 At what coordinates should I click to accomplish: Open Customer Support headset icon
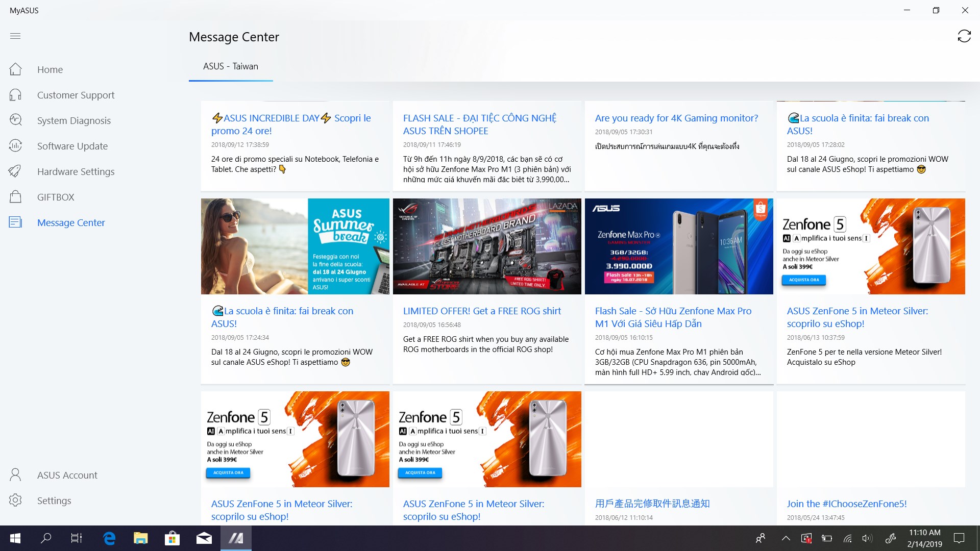coord(15,95)
